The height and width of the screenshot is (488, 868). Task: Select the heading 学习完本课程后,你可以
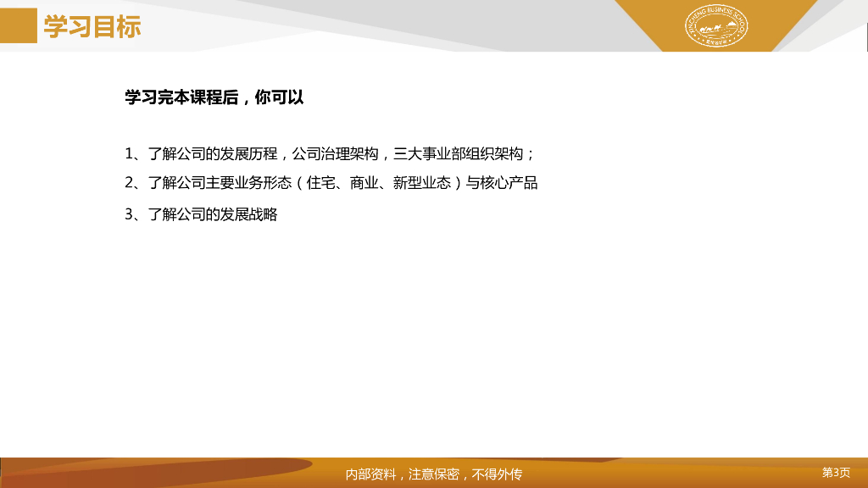point(214,97)
